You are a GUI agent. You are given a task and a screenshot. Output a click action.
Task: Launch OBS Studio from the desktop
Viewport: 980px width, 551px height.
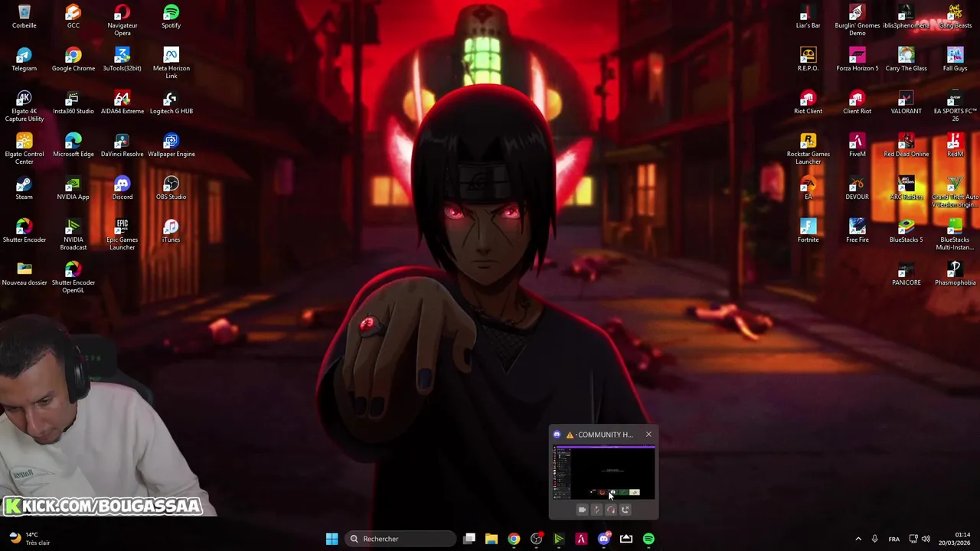click(171, 188)
